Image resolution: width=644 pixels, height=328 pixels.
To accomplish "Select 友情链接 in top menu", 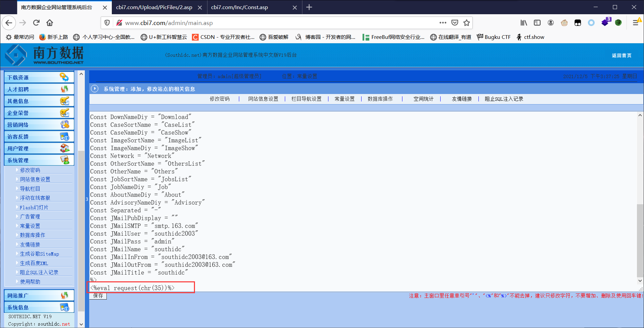I will point(462,99).
